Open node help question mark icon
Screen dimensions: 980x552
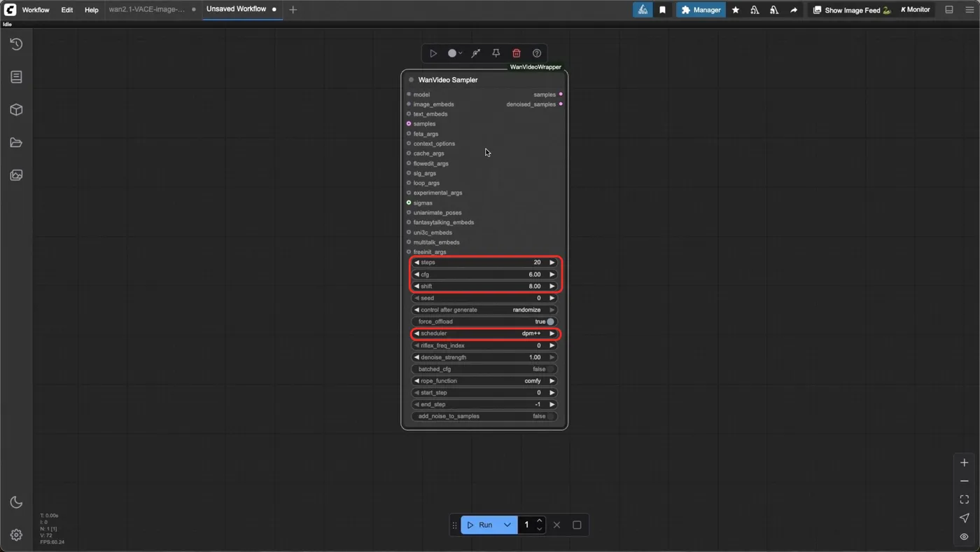coord(537,53)
